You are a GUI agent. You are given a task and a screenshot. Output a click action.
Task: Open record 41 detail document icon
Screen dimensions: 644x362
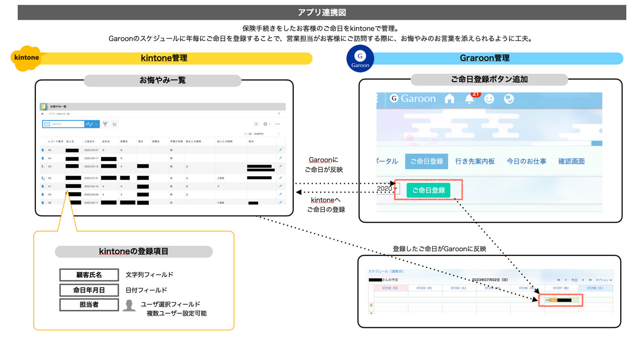43,186
